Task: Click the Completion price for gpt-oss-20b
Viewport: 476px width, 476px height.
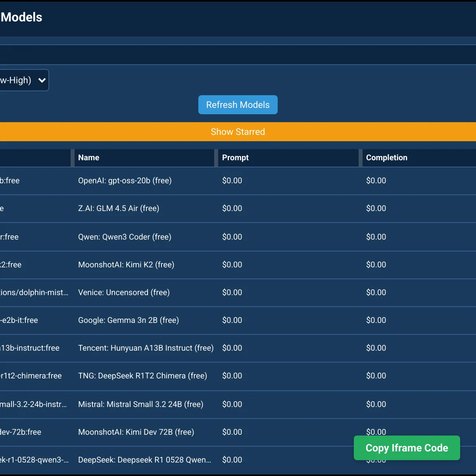Action: [x=376, y=180]
